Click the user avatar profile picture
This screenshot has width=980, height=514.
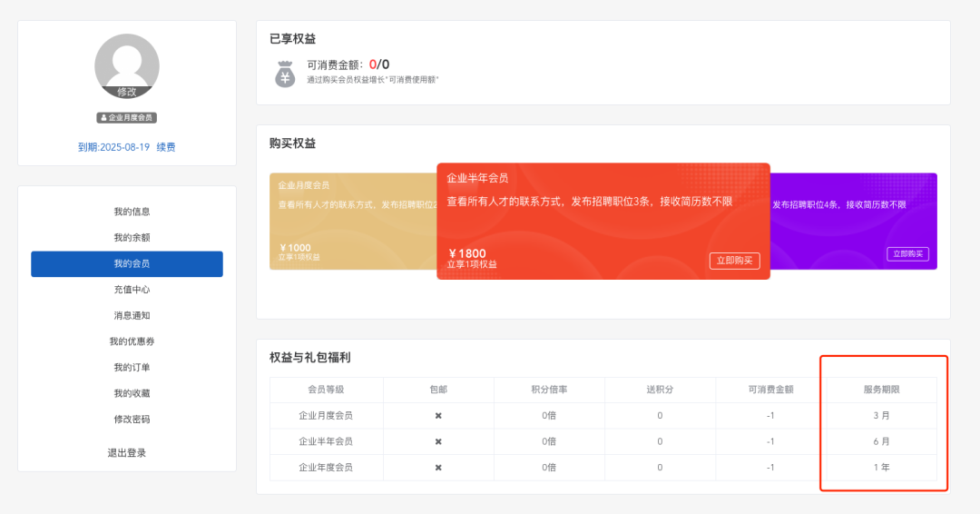(127, 62)
